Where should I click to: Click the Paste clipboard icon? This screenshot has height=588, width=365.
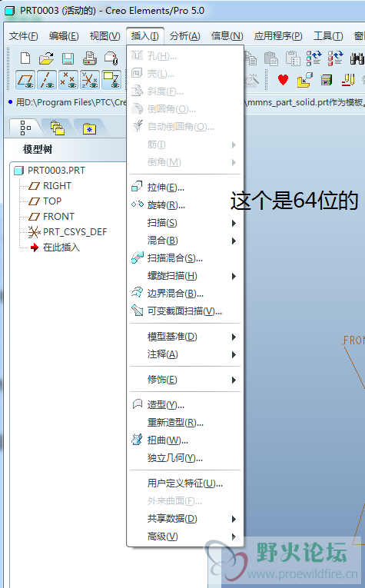[x=271, y=58]
